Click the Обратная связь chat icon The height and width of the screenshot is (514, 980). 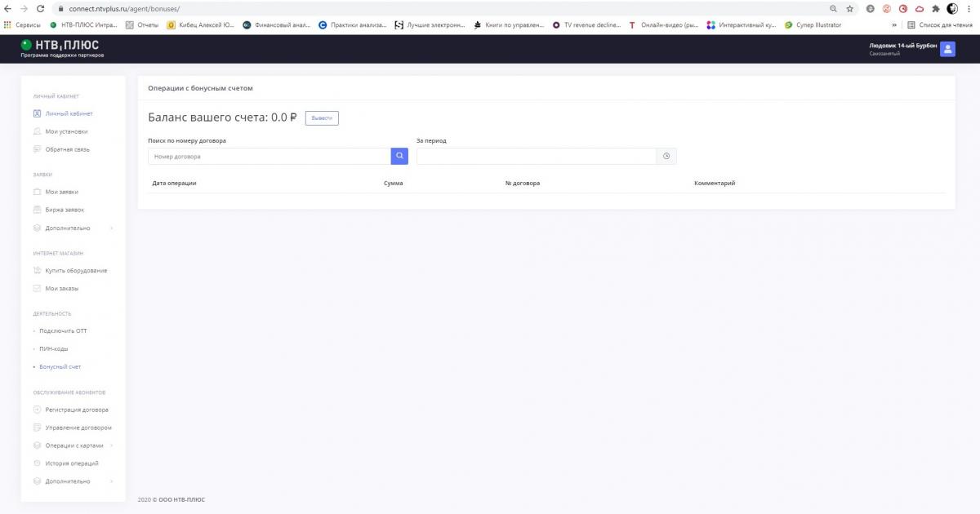[x=37, y=149]
